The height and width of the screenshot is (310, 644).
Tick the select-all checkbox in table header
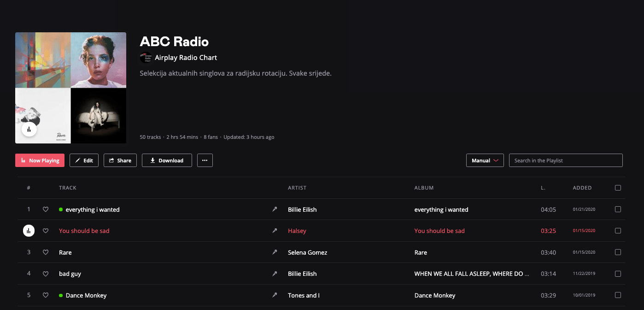618,188
